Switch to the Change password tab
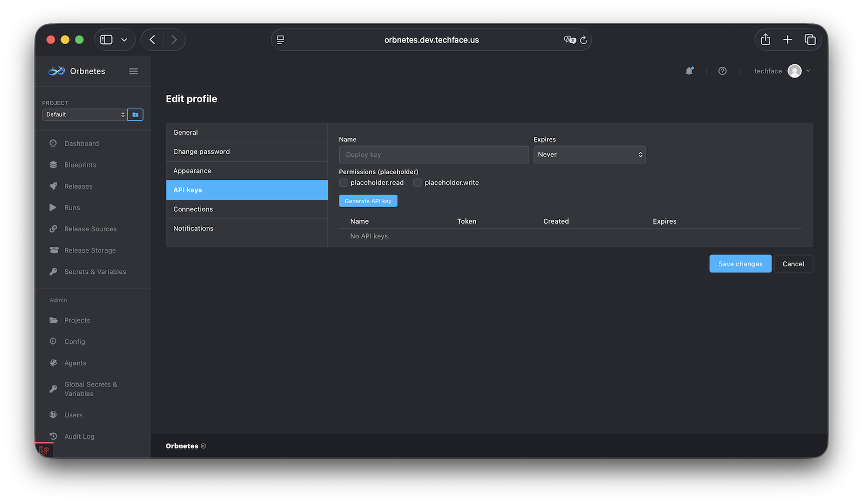 [201, 151]
